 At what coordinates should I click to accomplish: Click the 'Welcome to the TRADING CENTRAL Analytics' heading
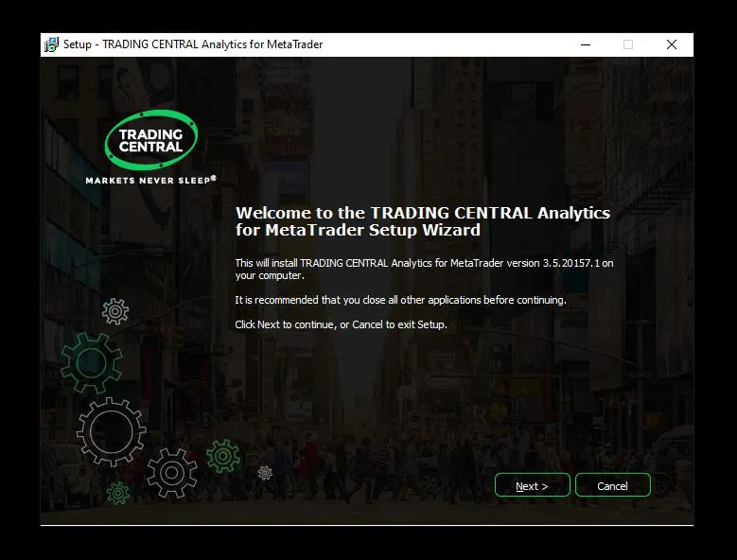pyautogui.click(x=423, y=221)
